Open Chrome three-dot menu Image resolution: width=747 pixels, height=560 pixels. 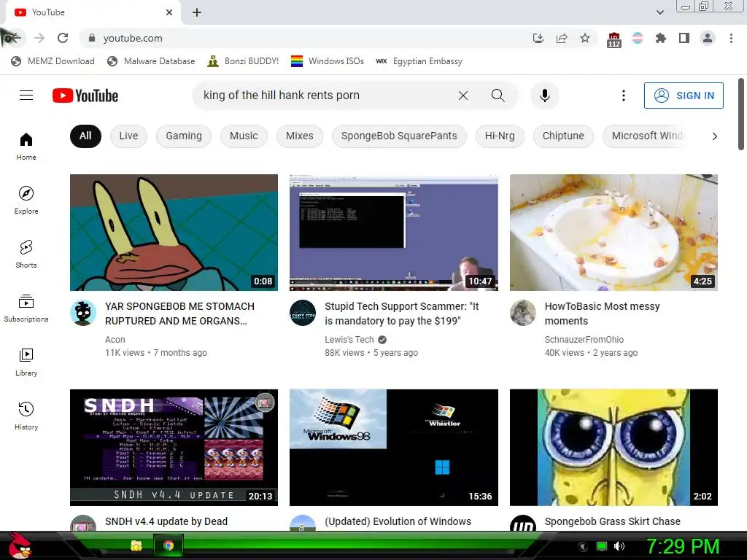731,38
